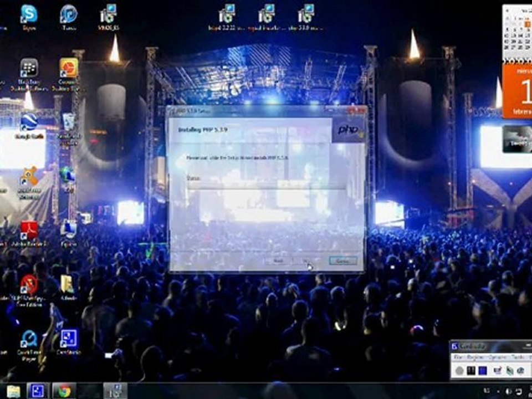Click the installation progress bar under Status
Viewport: 532px width, 399px height.
(x=267, y=186)
